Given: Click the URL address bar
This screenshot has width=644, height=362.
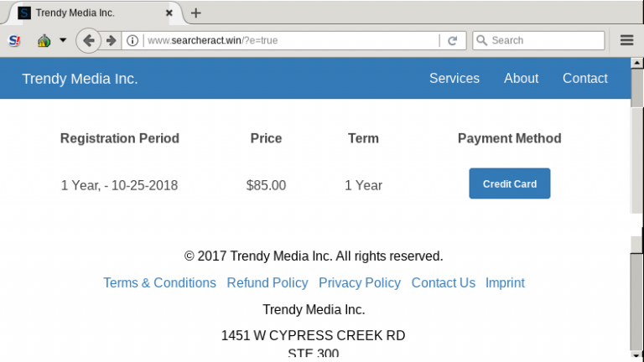Looking at the screenshot, I should tap(292, 40).
